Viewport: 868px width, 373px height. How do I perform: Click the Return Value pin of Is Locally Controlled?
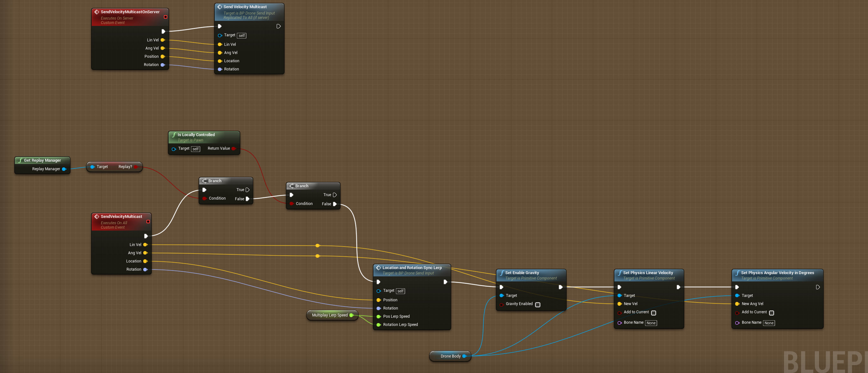pyautogui.click(x=233, y=148)
